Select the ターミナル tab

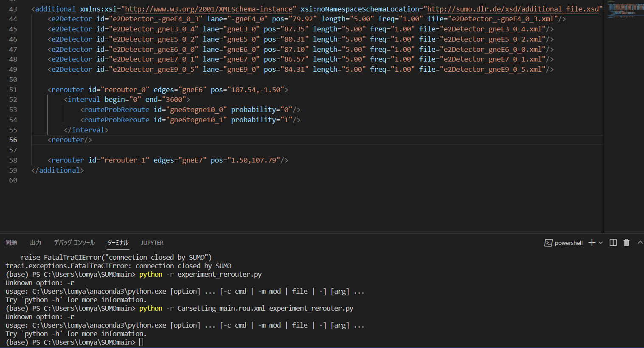(x=118, y=242)
